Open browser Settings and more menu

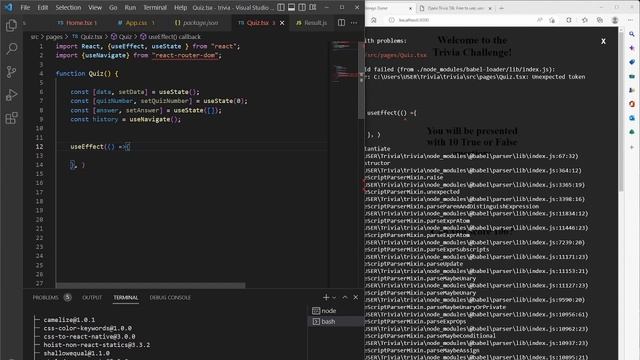pos(631,20)
